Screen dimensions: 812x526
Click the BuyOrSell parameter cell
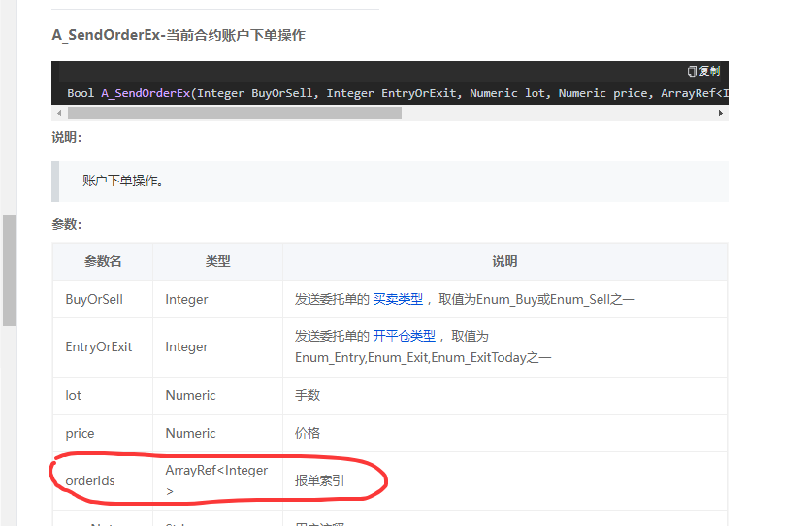point(103,299)
